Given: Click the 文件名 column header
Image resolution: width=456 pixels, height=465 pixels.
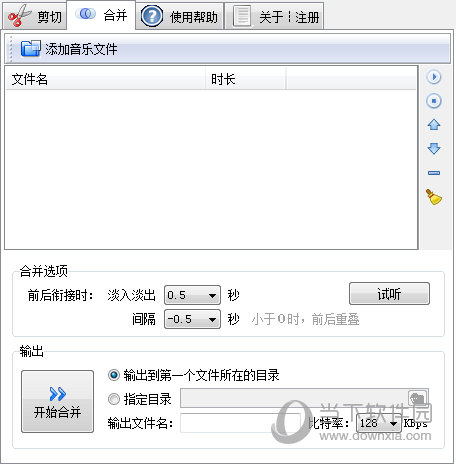Looking at the screenshot, I should [105, 79].
